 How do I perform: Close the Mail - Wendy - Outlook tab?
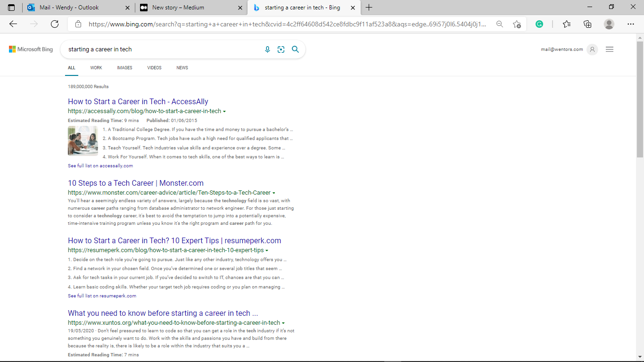click(127, 8)
